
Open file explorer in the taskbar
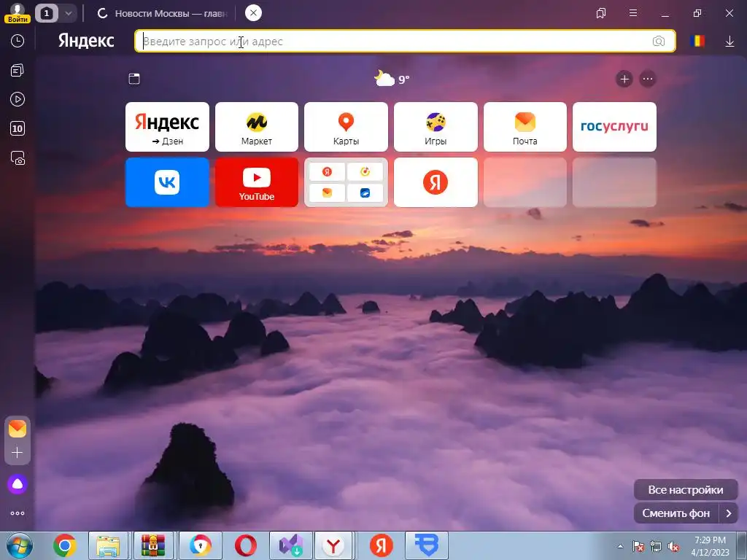tap(108, 545)
